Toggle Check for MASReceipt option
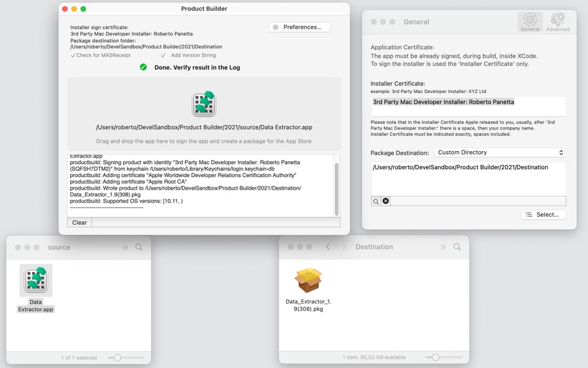The height and width of the screenshot is (368, 588). click(x=100, y=55)
